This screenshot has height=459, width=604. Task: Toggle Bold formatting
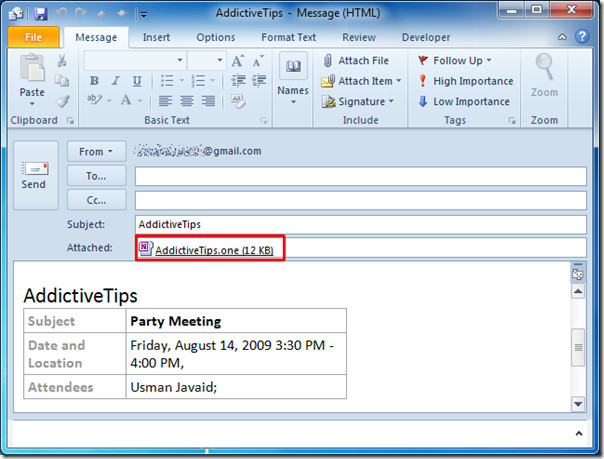click(x=94, y=80)
